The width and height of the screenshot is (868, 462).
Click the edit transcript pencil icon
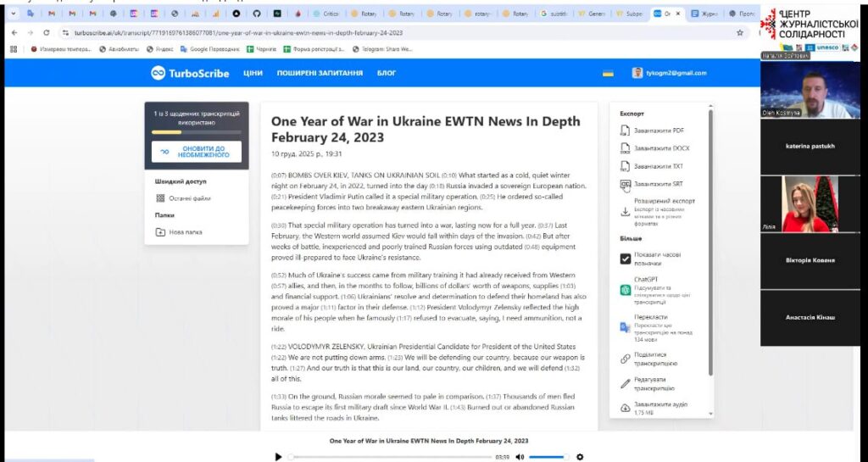pyautogui.click(x=625, y=383)
